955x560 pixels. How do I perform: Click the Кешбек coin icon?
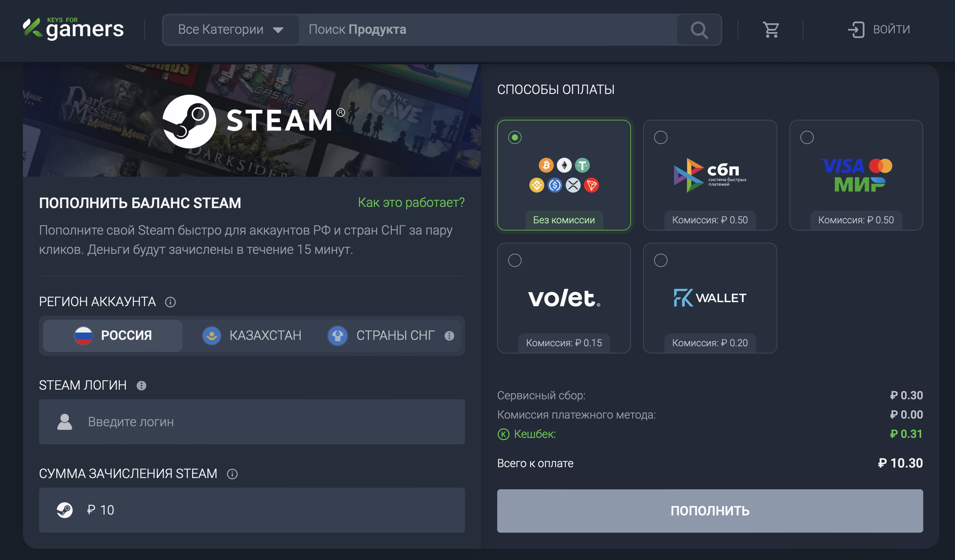(x=503, y=434)
